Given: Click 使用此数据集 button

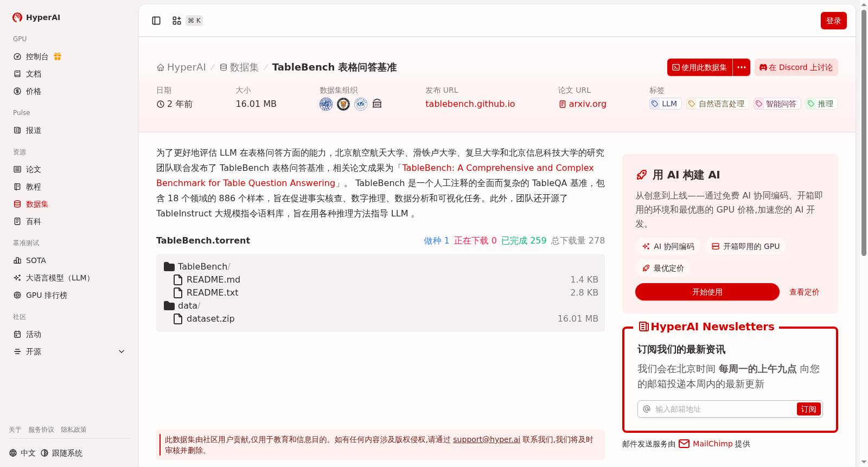Looking at the screenshot, I should coord(700,67).
